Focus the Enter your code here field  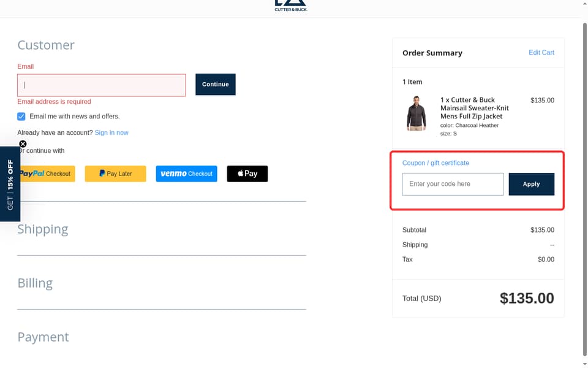click(453, 184)
